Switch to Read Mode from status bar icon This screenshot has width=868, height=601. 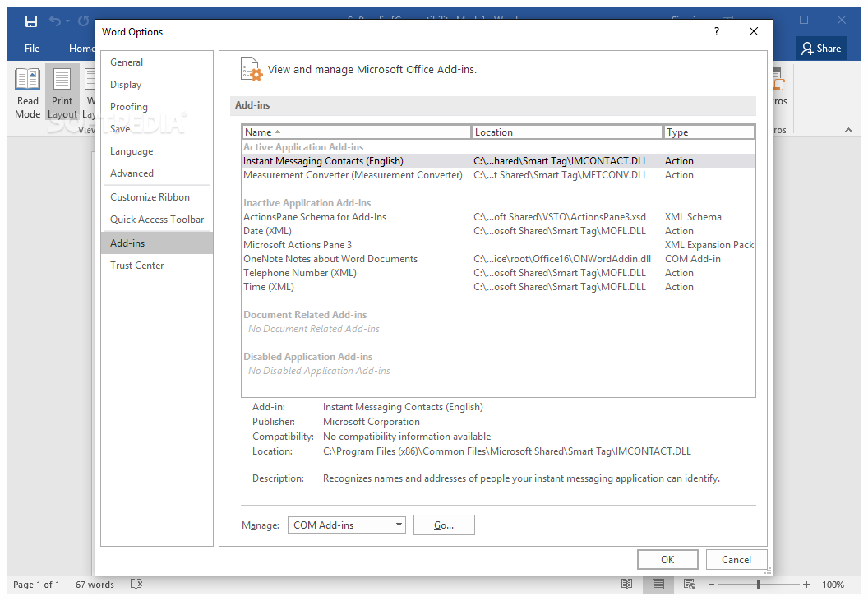[626, 584]
